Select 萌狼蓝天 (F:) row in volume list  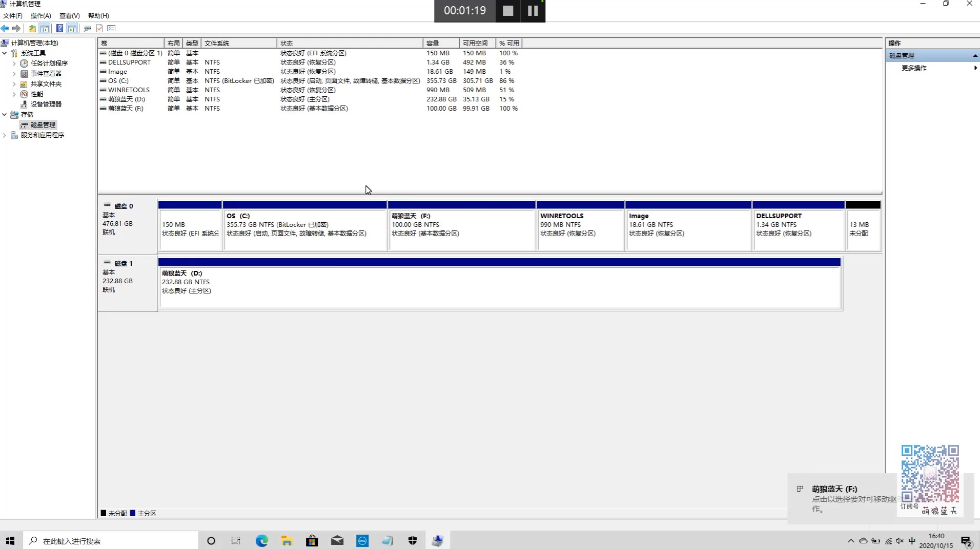[310, 109]
